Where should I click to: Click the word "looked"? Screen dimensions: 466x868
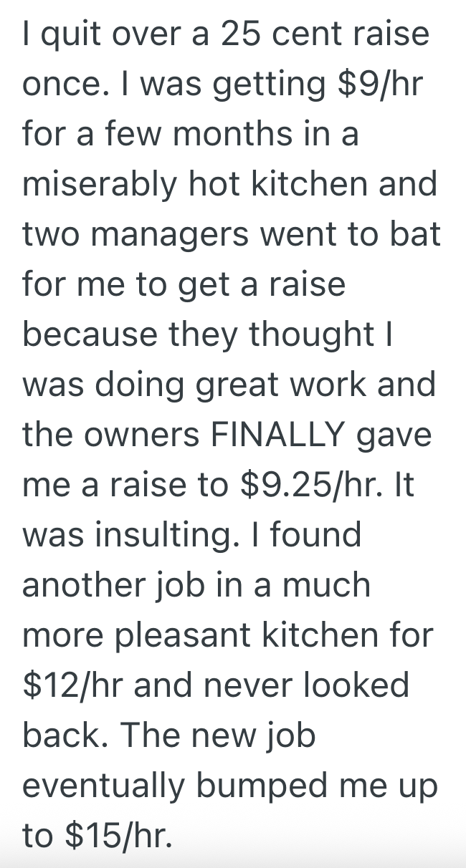pyautogui.click(x=355, y=685)
